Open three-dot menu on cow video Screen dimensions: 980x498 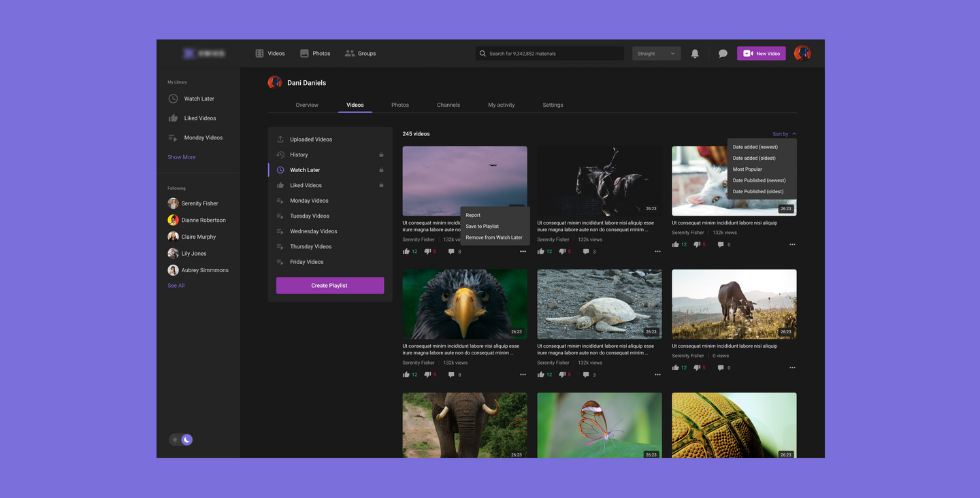792,368
